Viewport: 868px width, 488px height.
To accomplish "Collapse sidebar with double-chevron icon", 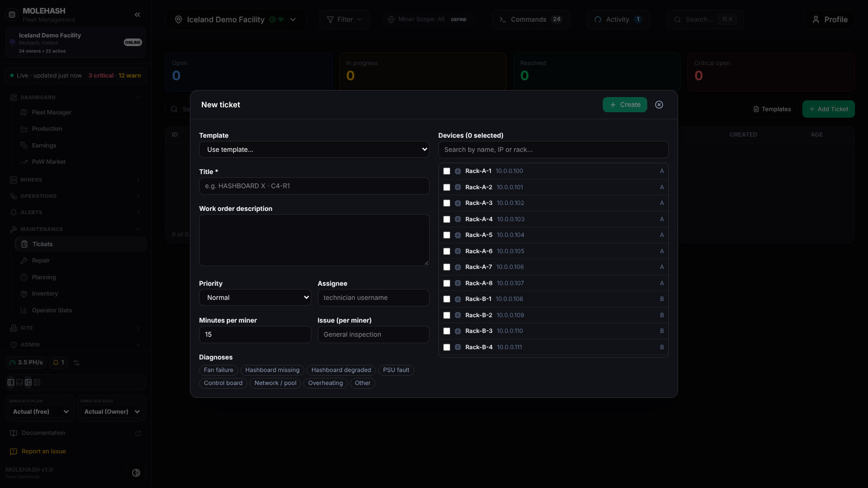I will click(x=137, y=15).
